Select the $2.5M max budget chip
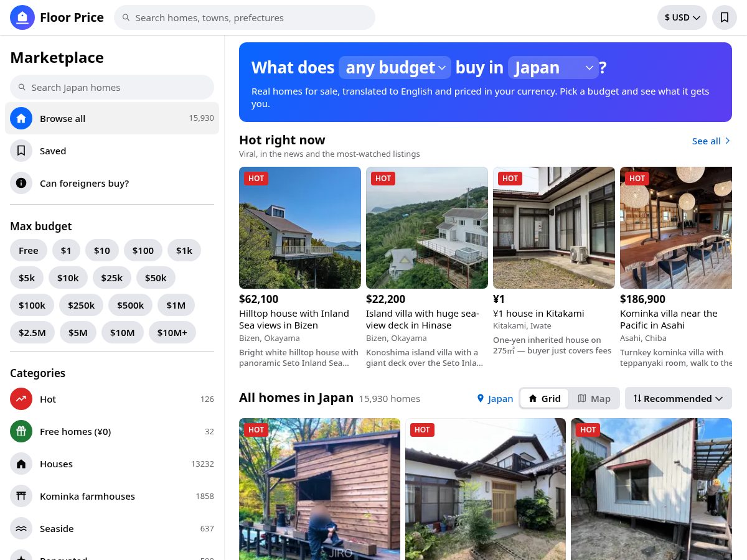This screenshot has height=560, width=747. coord(32,332)
